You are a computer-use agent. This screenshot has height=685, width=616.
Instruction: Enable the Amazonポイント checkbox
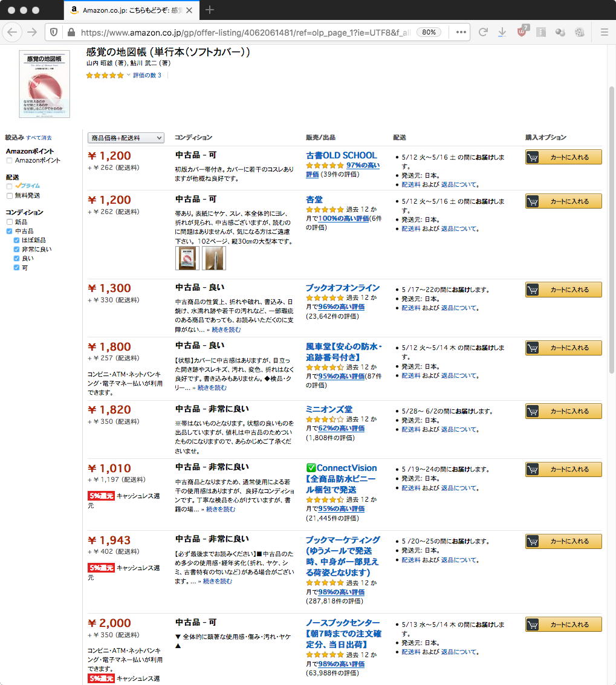pos(9,161)
